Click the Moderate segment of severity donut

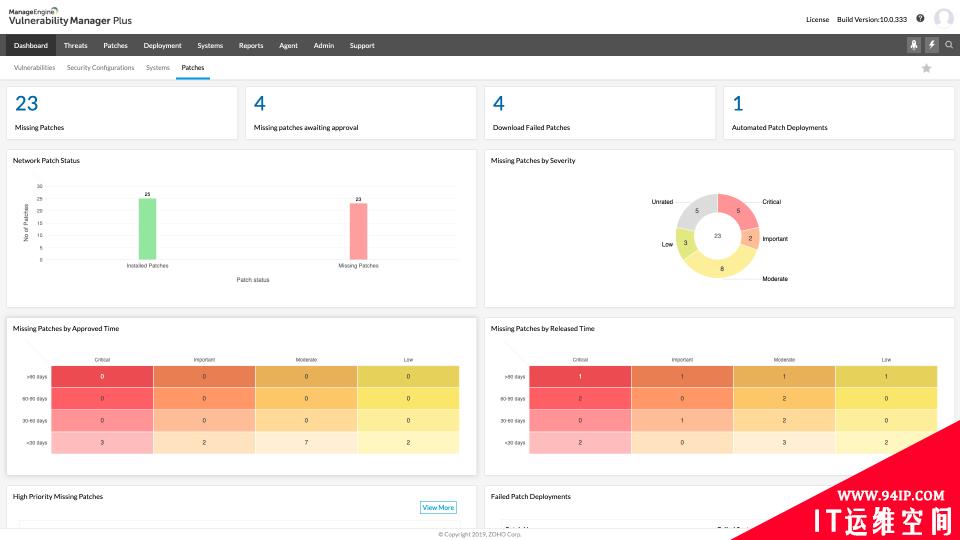click(722, 268)
